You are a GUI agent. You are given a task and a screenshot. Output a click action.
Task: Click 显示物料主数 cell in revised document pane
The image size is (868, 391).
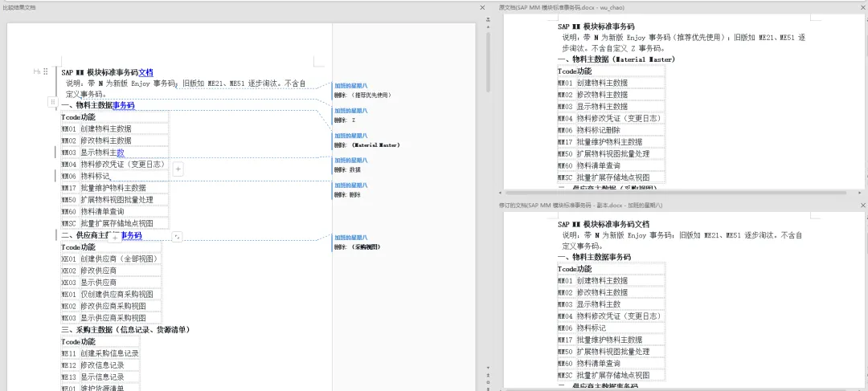click(x=620, y=304)
